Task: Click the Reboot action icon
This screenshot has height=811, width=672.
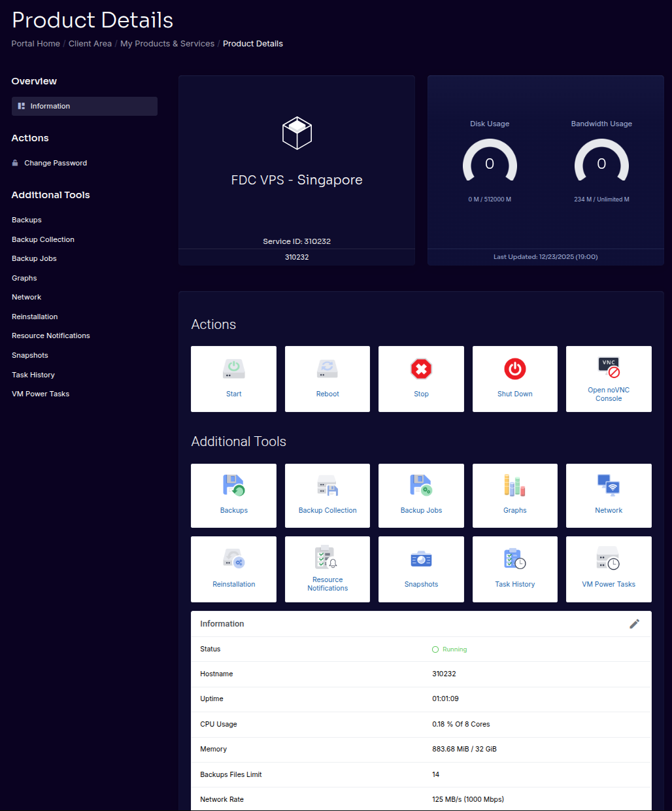Action: click(x=327, y=379)
